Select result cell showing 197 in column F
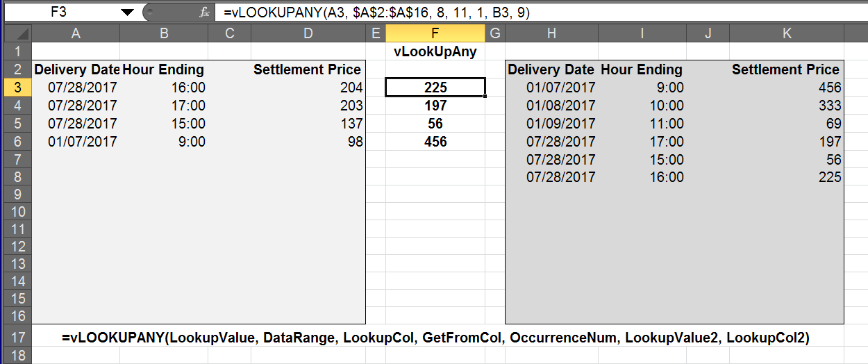Image resolution: width=868 pixels, height=364 pixels. click(x=435, y=106)
